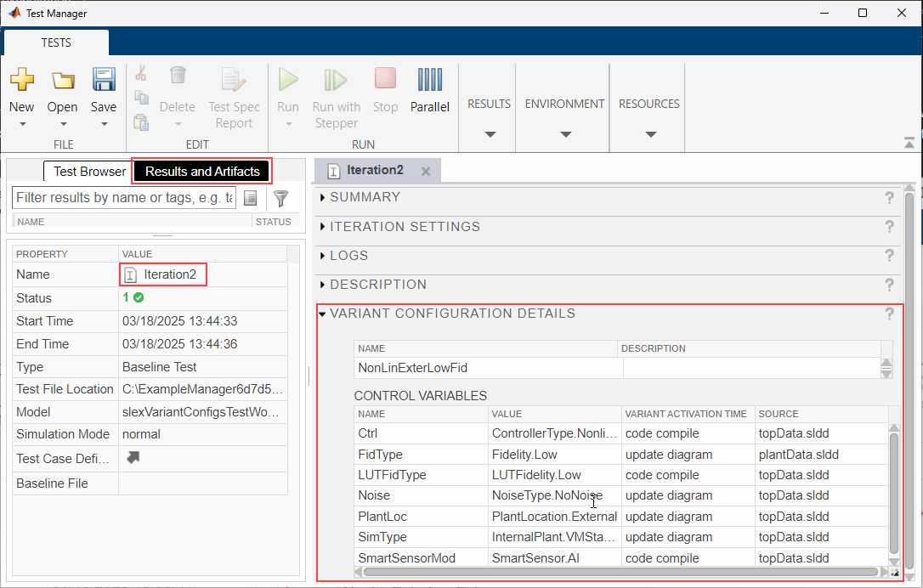Click the Save disk icon
The height and width of the screenshot is (588, 923).
pyautogui.click(x=104, y=80)
